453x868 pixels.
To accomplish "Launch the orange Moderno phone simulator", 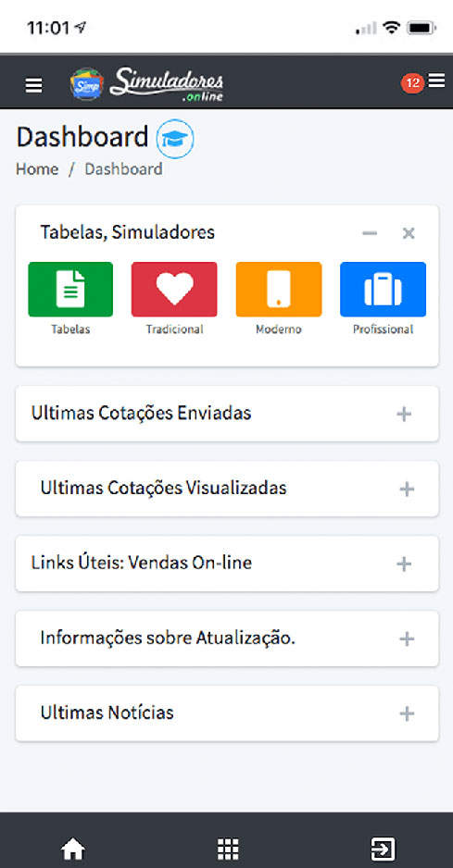I will click(279, 289).
